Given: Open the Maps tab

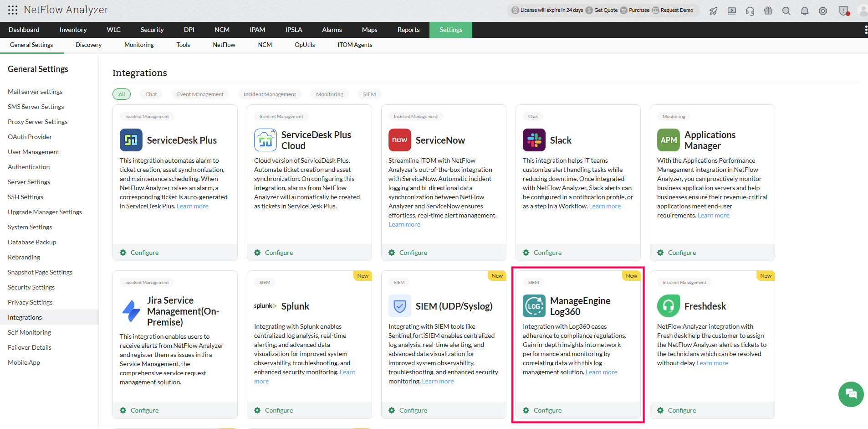Looking at the screenshot, I should coord(369,30).
